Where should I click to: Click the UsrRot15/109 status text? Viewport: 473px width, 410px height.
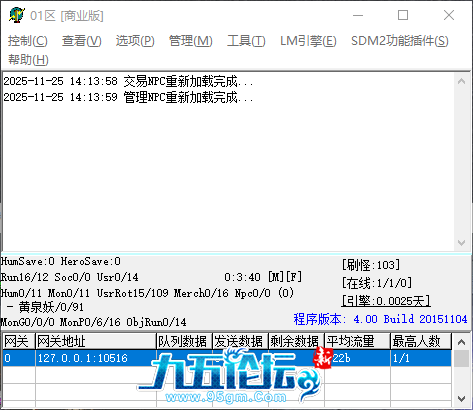click(133, 293)
